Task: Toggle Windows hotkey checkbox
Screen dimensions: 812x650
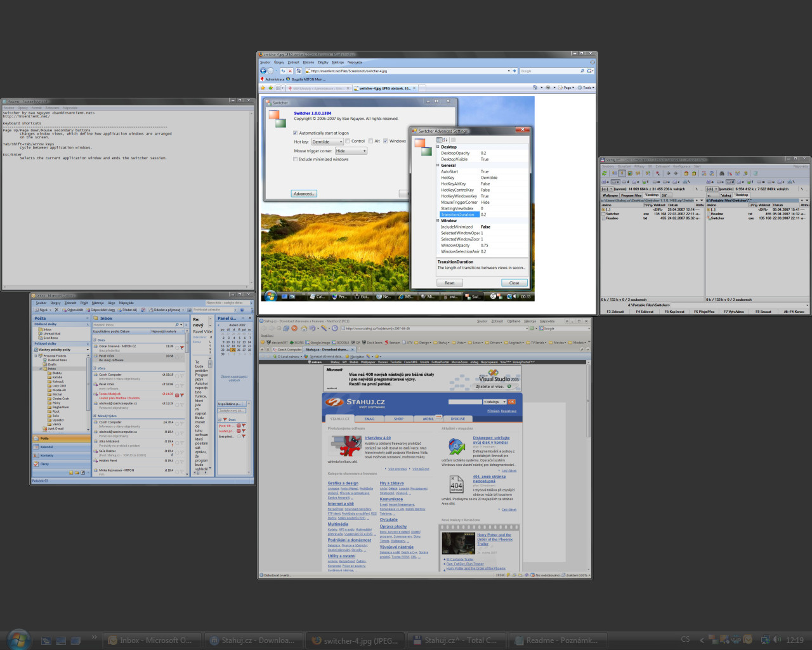Action: point(385,142)
